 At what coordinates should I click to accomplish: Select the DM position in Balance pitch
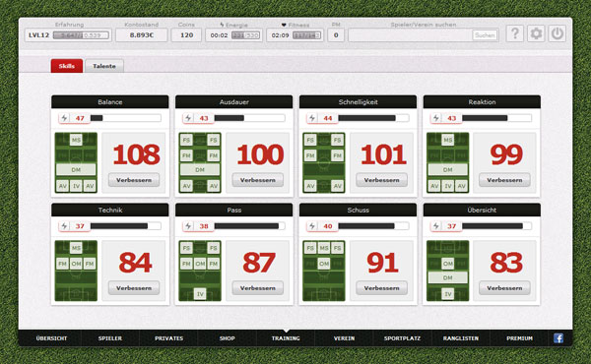76,170
